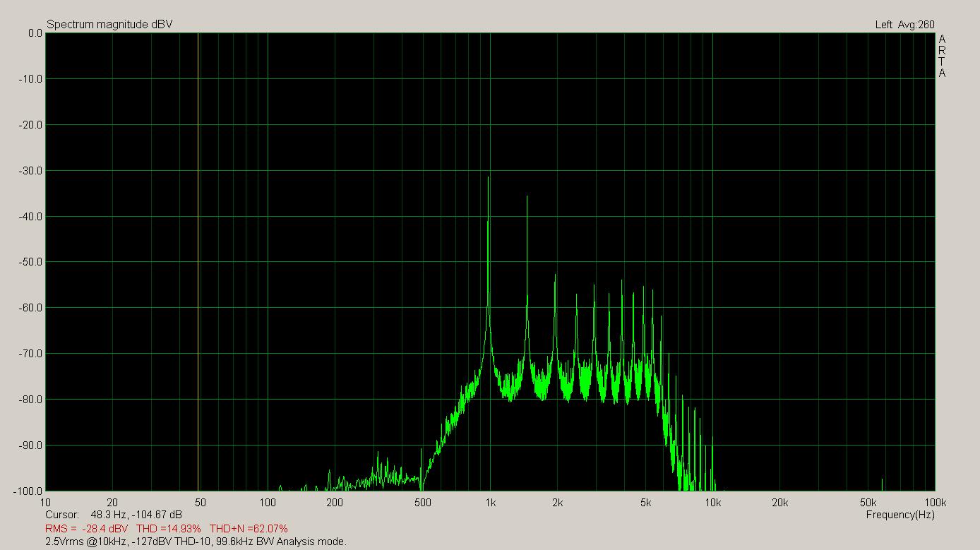This screenshot has width=980, height=550.
Task: Click the '5k' frequency axis label
Action: [645, 503]
